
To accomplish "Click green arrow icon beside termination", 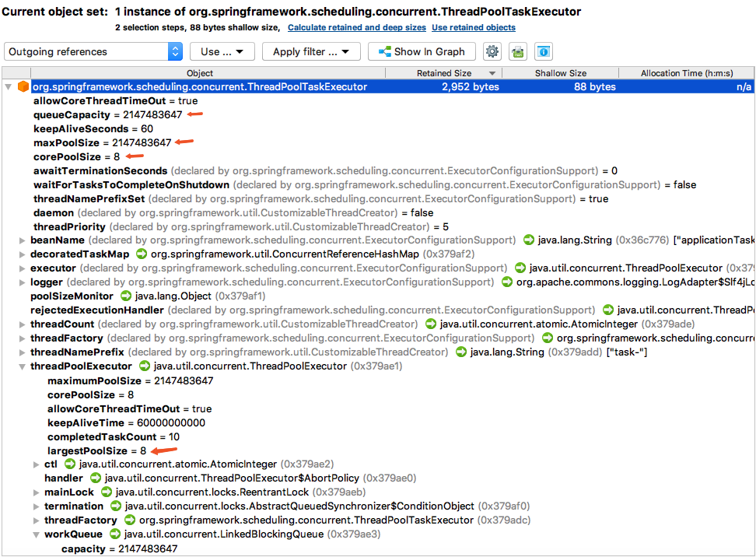I will (x=116, y=506).
